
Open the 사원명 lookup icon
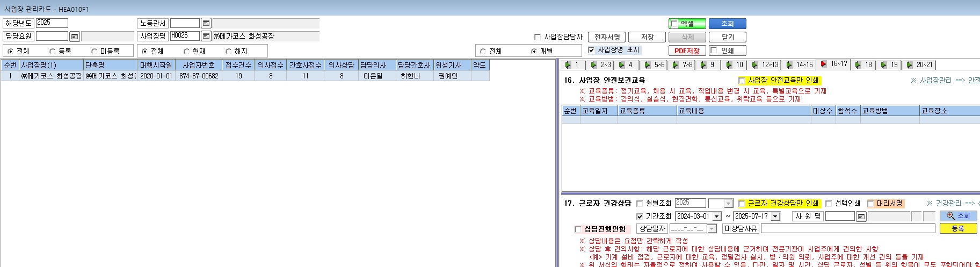(861, 217)
